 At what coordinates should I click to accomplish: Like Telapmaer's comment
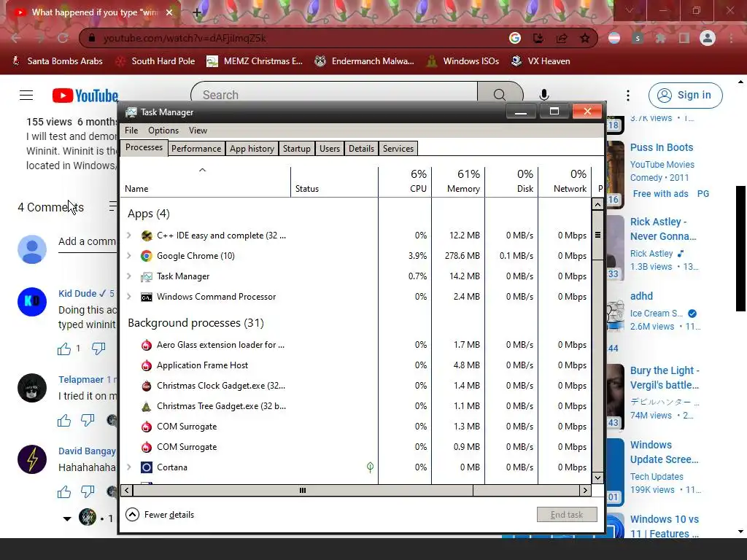click(x=64, y=420)
